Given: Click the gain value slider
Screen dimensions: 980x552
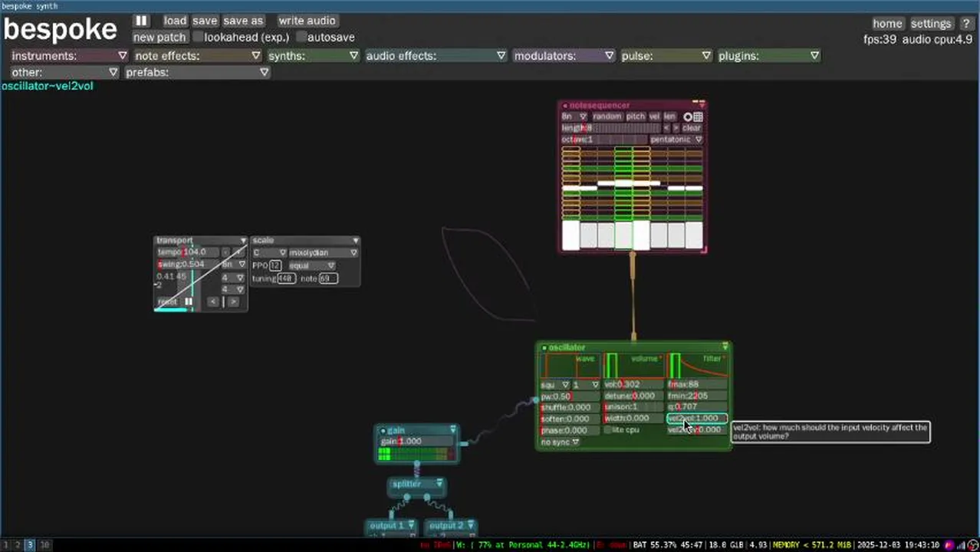Looking at the screenshot, I should pos(417,442).
